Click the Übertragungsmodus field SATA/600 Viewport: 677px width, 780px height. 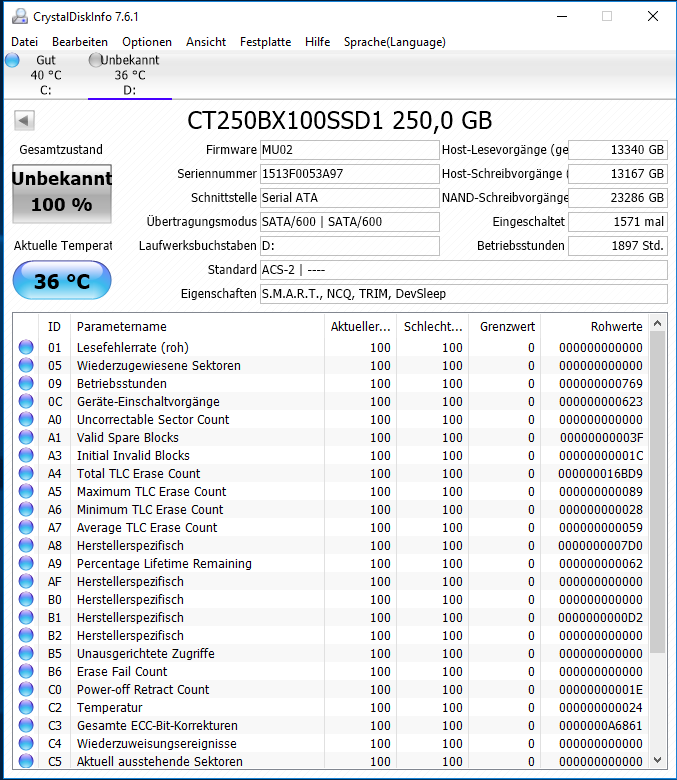click(x=350, y=221)
